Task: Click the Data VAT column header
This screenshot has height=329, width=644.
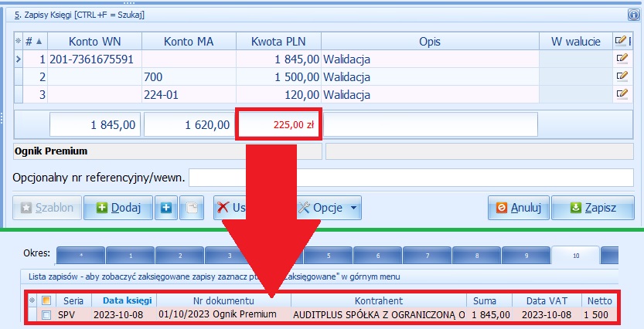Action: point(547,300)
